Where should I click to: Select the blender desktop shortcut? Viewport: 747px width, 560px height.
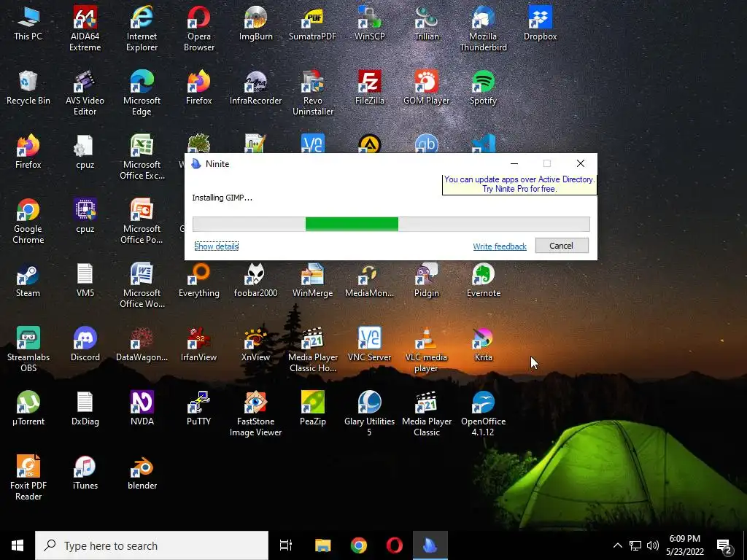(x=142, y=472)
